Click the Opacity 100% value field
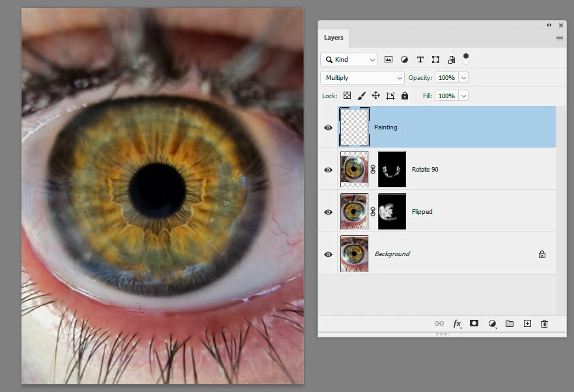574x392 pixels. pyautogui.click(x=446, y=77)
